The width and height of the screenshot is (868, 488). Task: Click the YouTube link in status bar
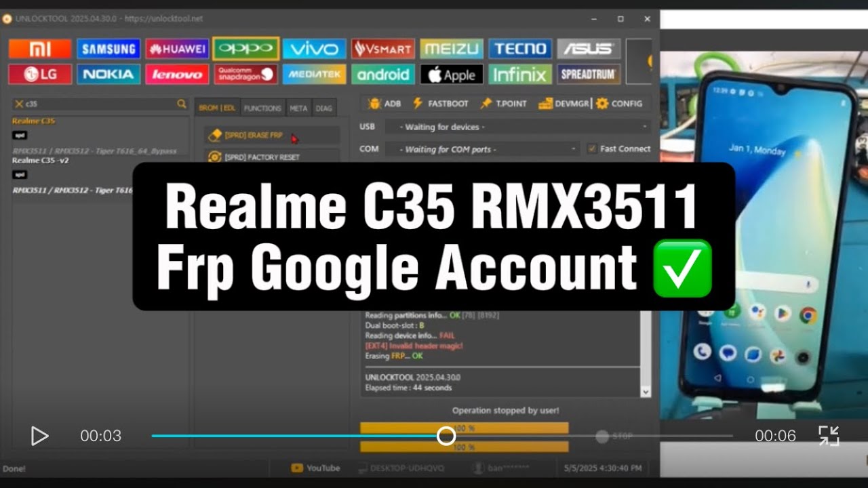tap(315, 468)
